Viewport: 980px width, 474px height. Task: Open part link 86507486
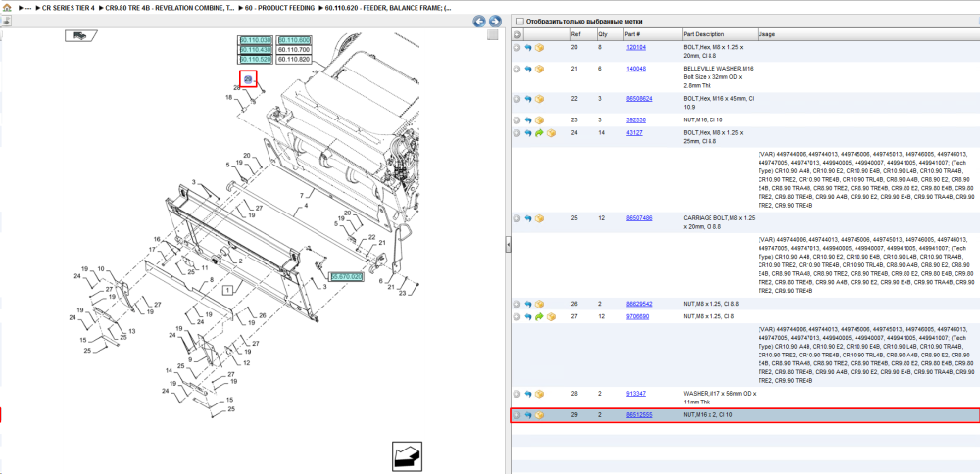[x=639, y=218]
